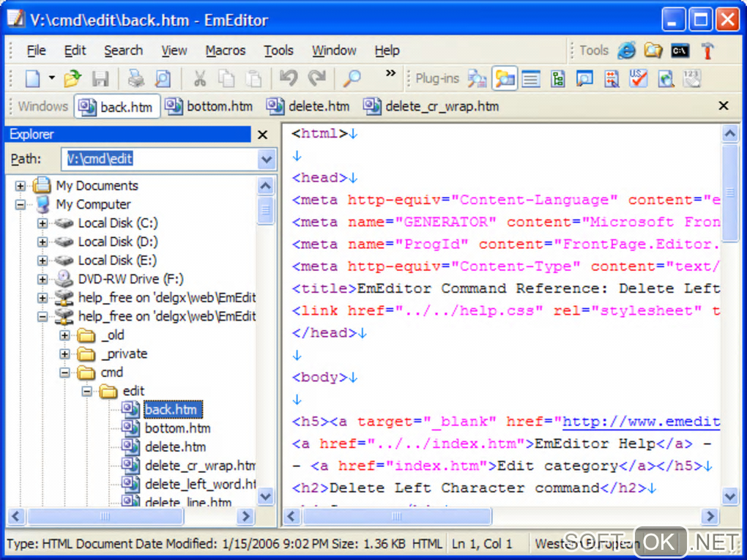The width and height of the screenshot is (747, 560).
Task: Click the window magnifier plug-in icon
Action: [x=584, y=78]
